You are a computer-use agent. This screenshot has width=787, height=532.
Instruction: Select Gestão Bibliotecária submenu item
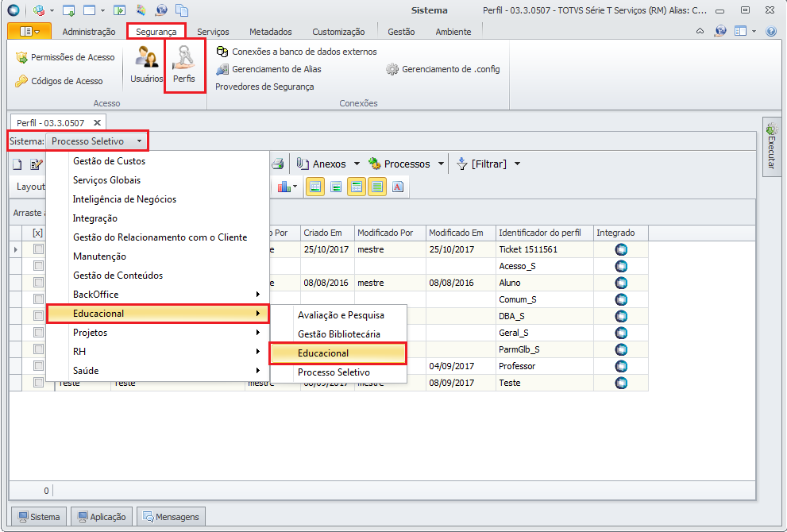pos(338,334)
